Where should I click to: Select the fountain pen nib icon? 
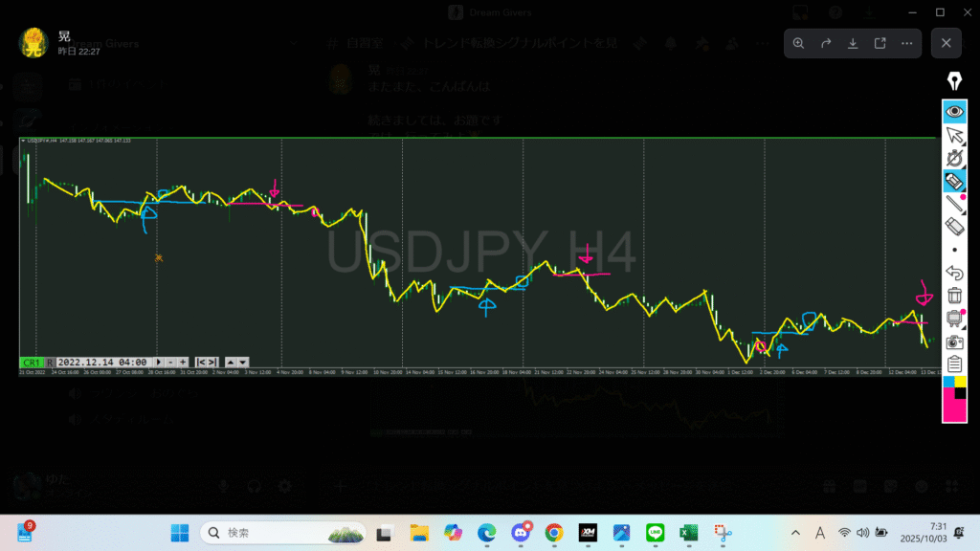pos(954,79)
